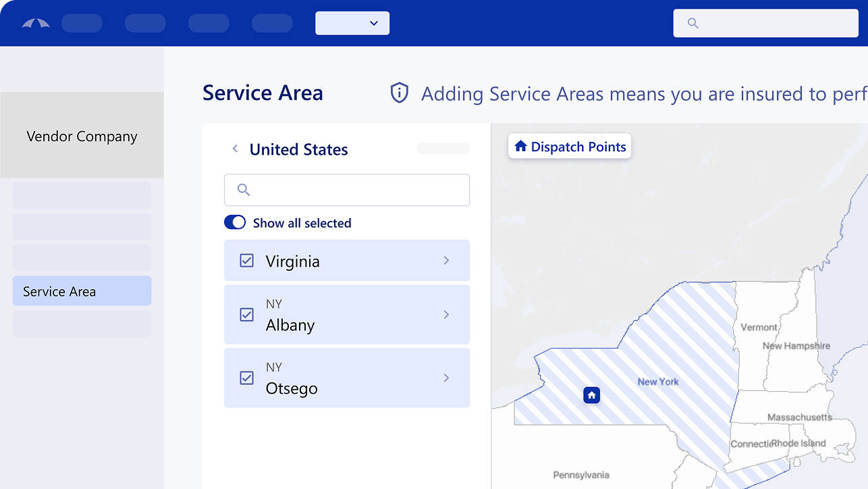Viewport: 868px width, 489px height.
Task: Expand the Otsego row chevron
Action: click(x=446, y=378)
